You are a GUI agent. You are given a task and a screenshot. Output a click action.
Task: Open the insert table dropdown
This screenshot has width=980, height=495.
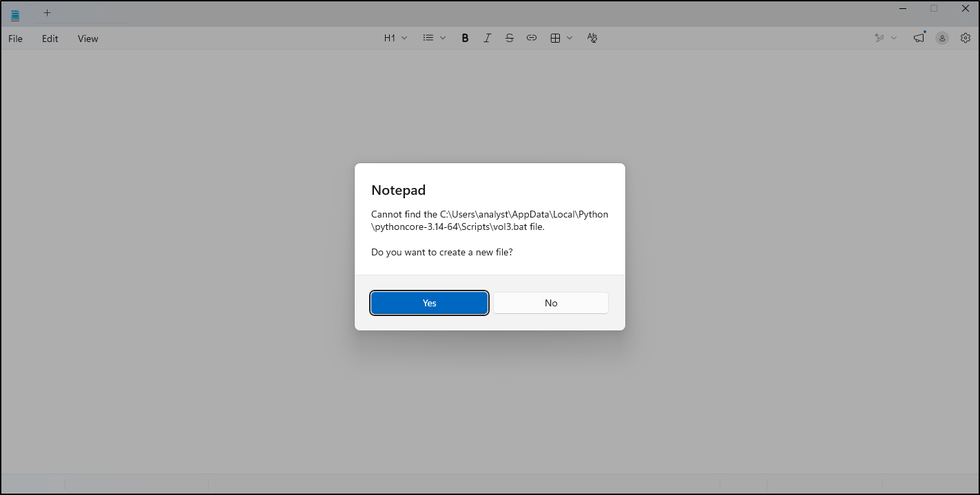point(561,38)
